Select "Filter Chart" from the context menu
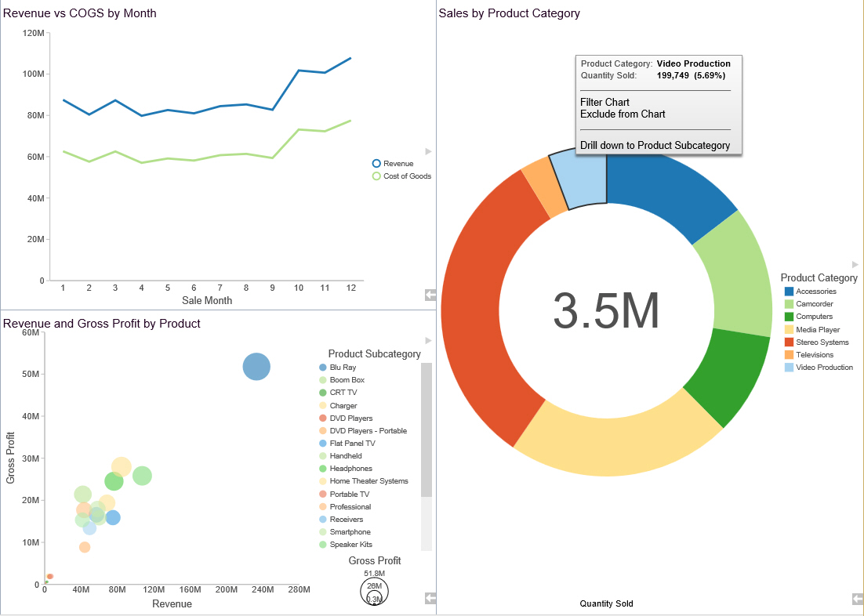The image size is (864, 616). click(x=604, y=102)
